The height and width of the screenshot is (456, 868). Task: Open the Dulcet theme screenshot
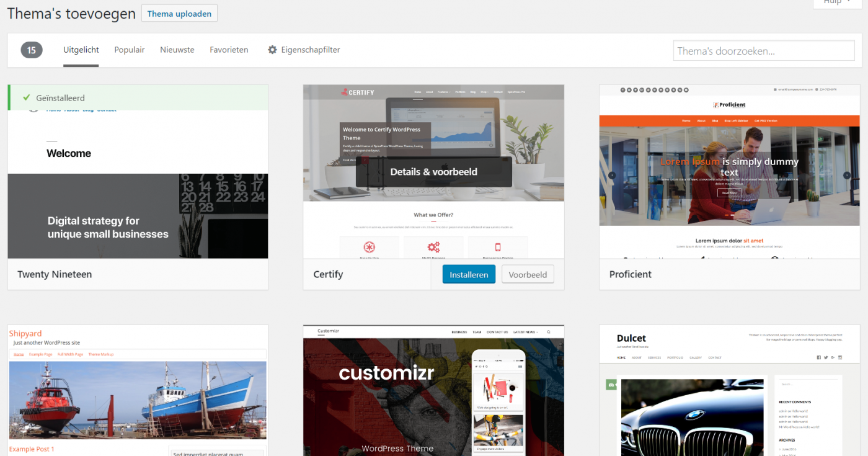[729, 390]
